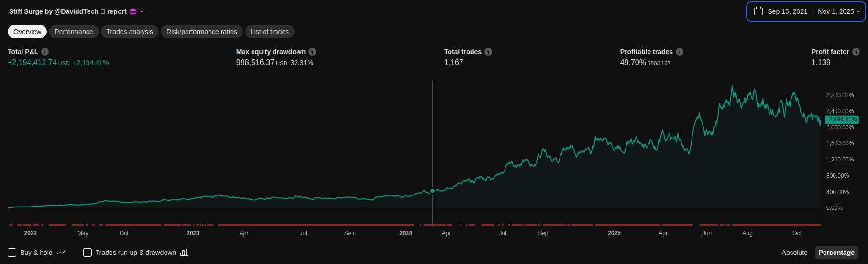Go to List of trades
This screenshot has height=264, width=868.
(x=269, y=32)
